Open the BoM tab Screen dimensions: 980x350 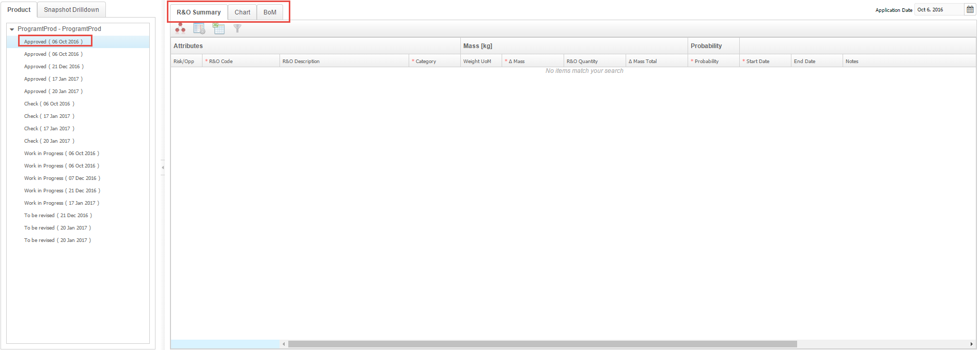(x=270, y=12)
